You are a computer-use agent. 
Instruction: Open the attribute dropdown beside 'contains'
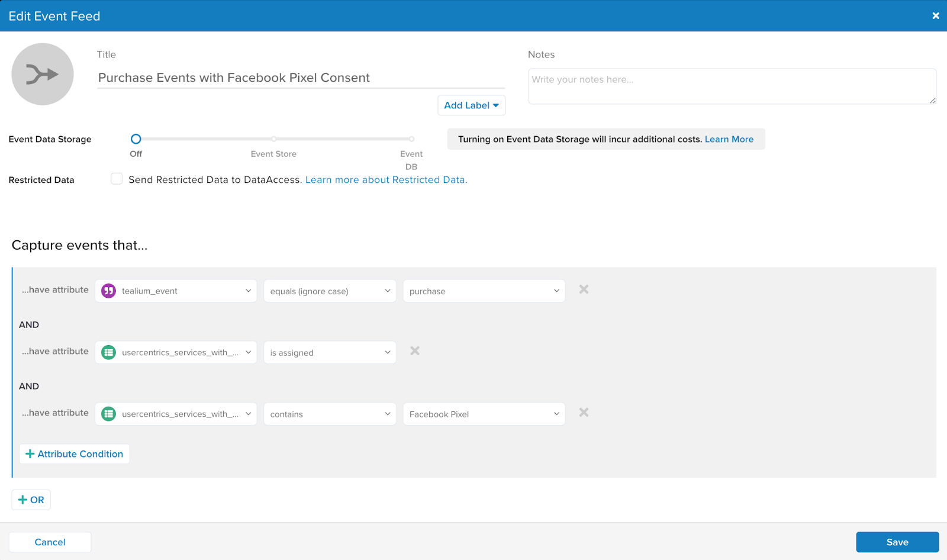click(x=176, y=414)
